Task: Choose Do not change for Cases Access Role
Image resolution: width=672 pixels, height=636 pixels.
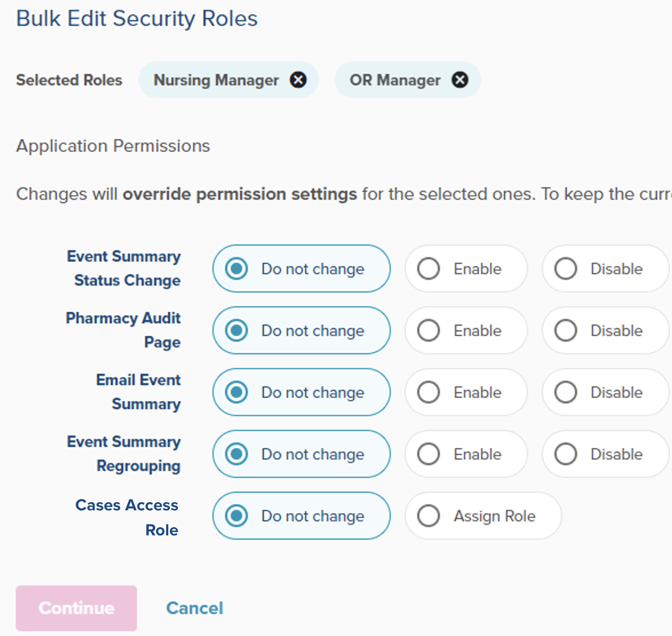Action: tap(302, 516)
